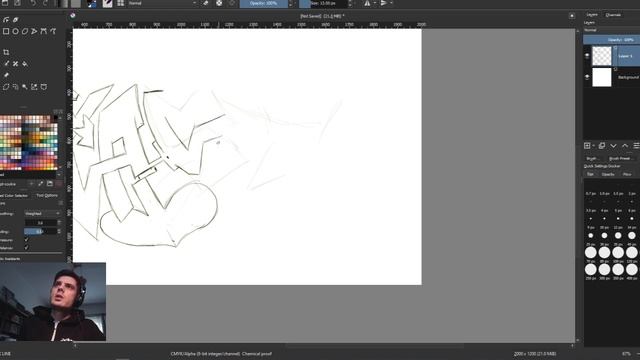Hide Layer 1 with eye icon
This screenshot has height=360, width=640.
(587, 56)
